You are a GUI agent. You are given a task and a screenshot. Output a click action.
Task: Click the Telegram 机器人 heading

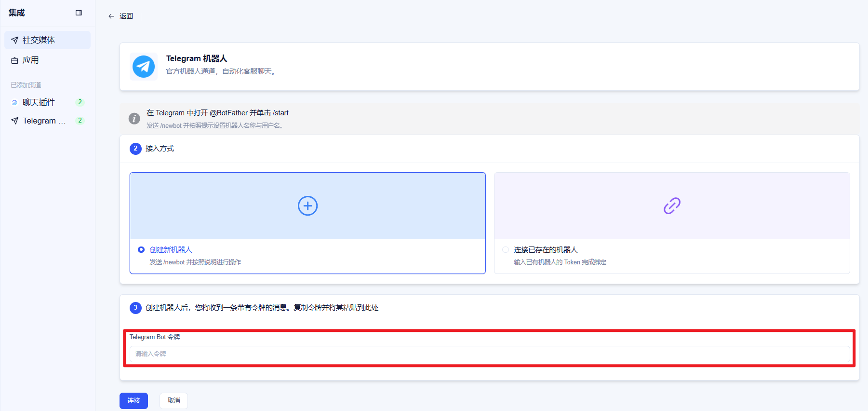197,59
